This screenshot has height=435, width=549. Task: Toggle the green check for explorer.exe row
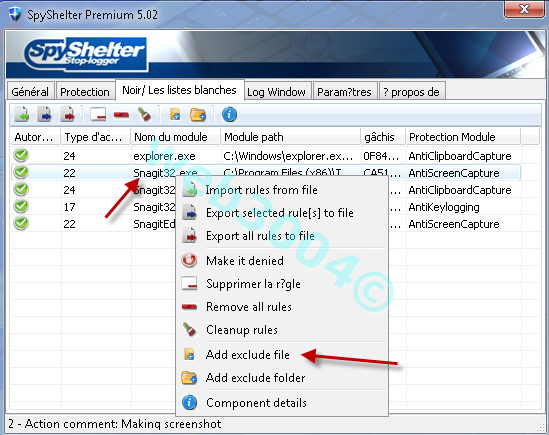(21, 155)
